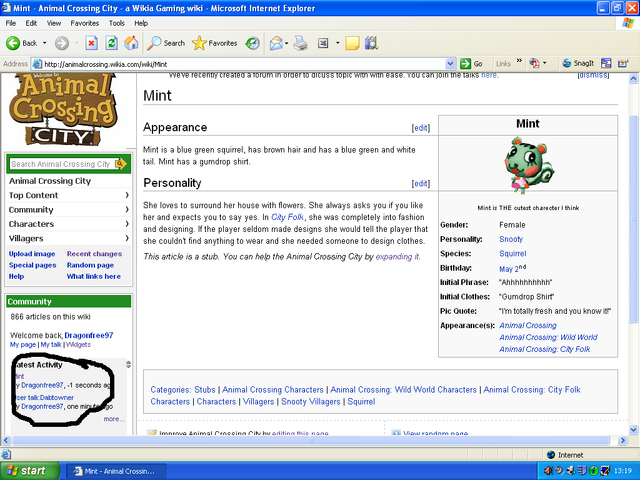Open the Upload image link

[x=32, y=253]
